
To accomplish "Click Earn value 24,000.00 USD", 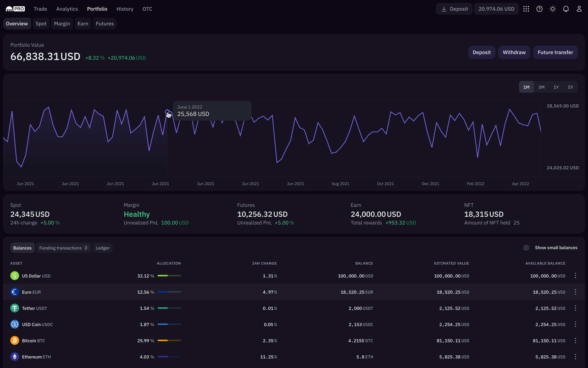I will point(376,214).
